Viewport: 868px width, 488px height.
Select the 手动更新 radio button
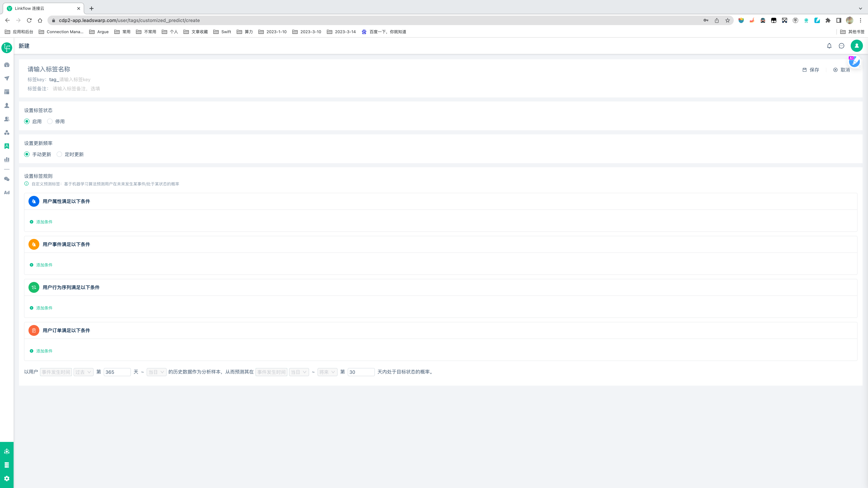click(x=27, y=154)
